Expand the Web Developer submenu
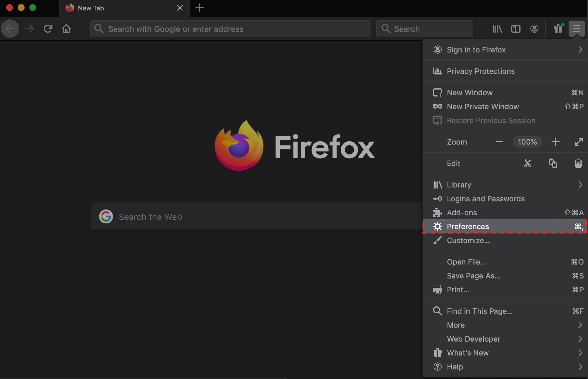588x379 pixels. (505, 339)
